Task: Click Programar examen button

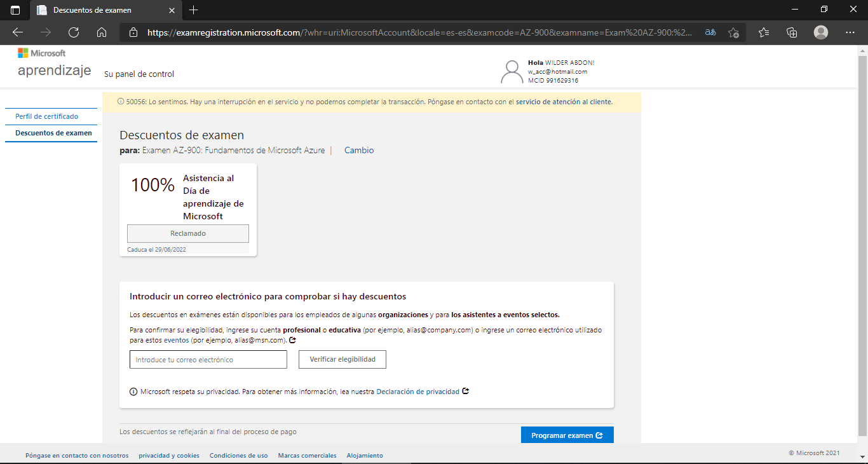Action: pyautogui.click(x=567, y=435)
